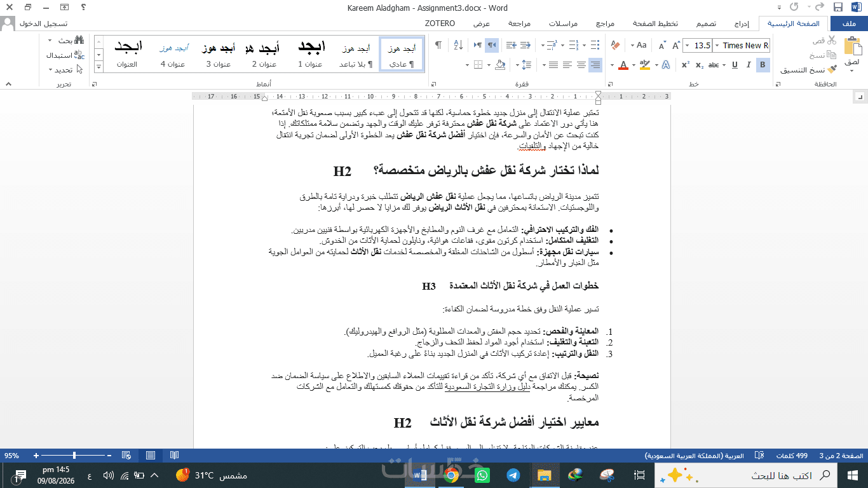The width and height of the screenshot is (868, 488).
Task: Set left-to-right text direction
Action: [x=478, y=45]
